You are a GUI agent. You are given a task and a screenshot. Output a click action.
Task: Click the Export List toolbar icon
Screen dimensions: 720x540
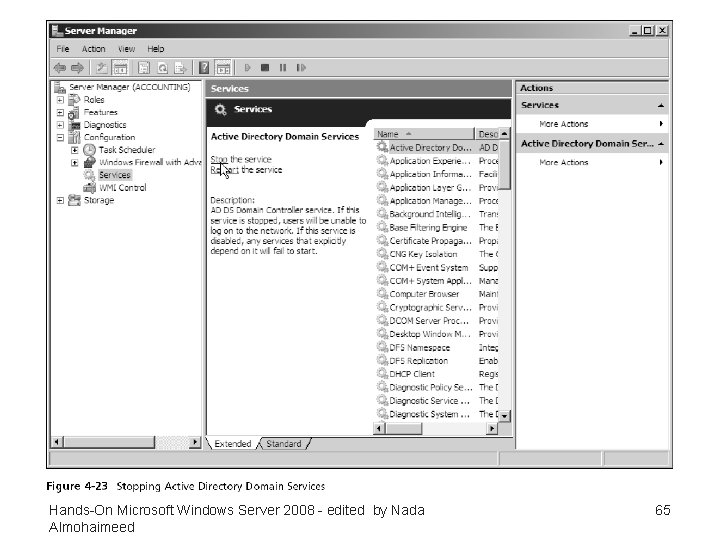(x=180, y=68)
